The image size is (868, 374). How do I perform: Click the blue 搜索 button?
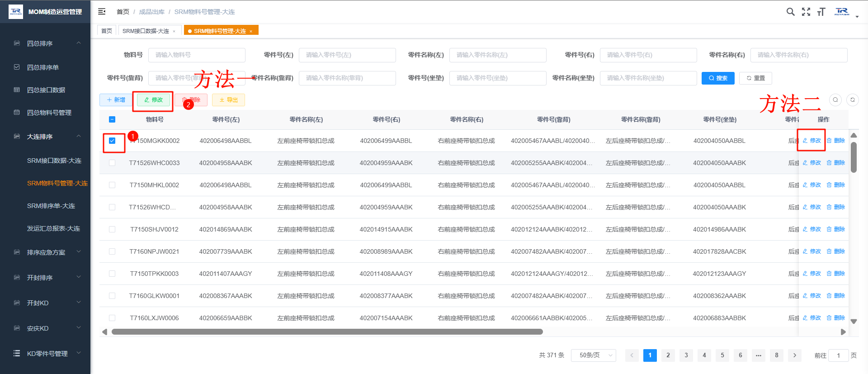coord(718,78)
